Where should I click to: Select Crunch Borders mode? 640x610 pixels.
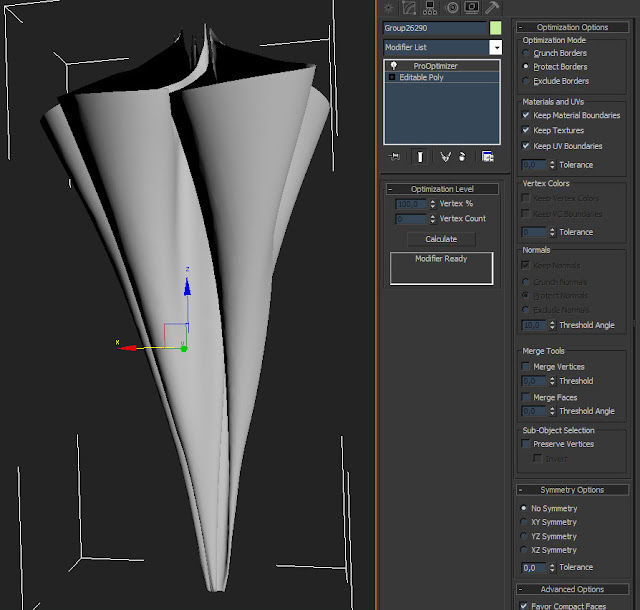(526, 53)
